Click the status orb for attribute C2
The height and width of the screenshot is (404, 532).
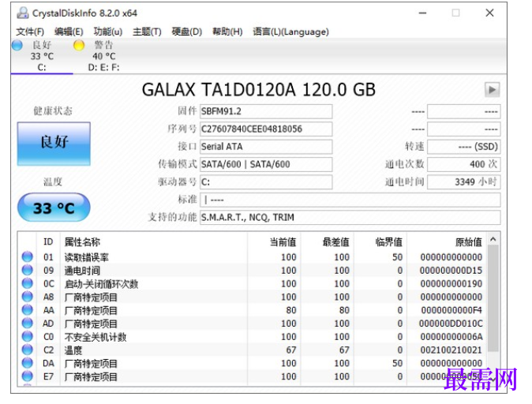27,350
